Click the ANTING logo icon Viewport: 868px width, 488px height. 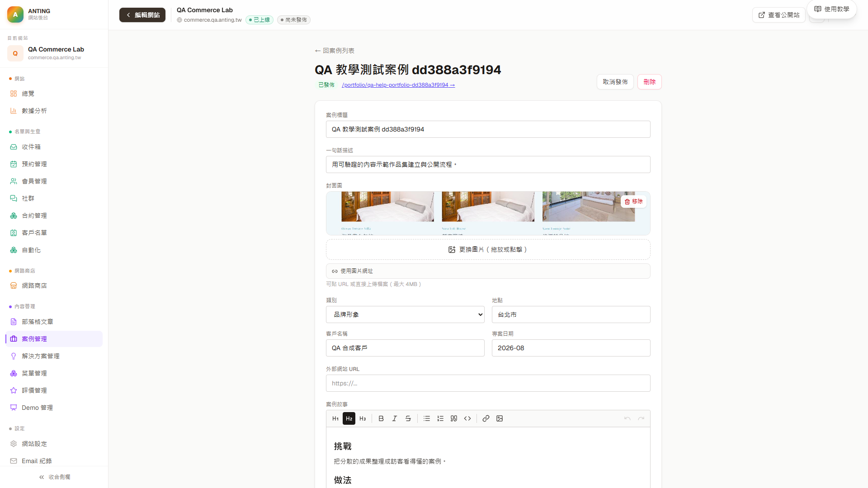coord(15,14)
